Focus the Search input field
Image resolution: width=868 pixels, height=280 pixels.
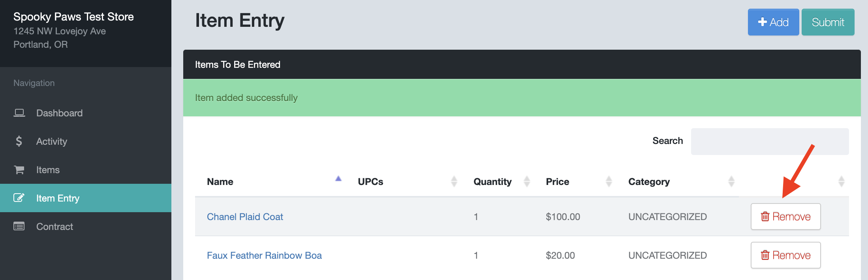(x=770, y=141)
